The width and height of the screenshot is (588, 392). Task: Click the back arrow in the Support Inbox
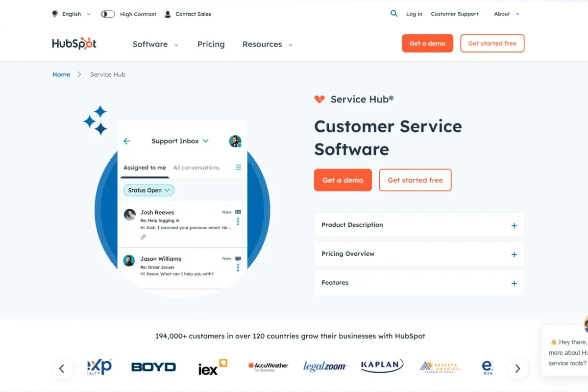coord(127,141)
